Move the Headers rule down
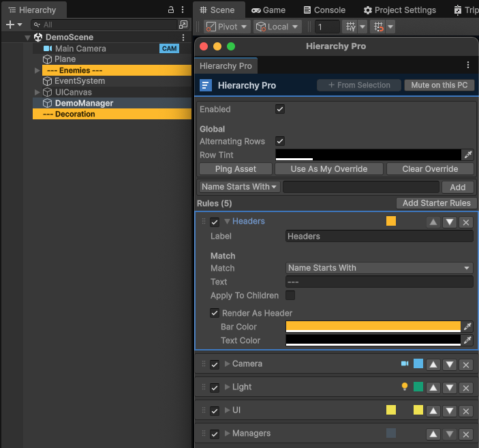 [x=450, y=222]
